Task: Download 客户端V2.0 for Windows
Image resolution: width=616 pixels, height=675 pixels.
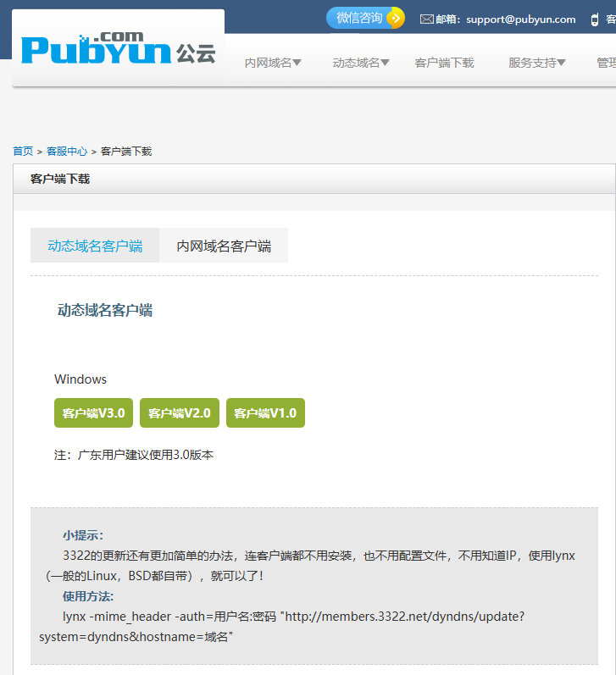Action: pos(180,412)
